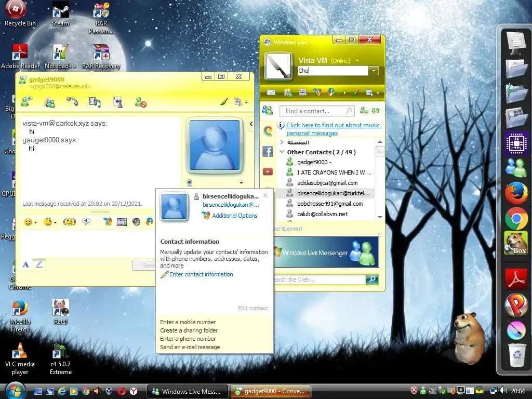This screenshot has width=532, height=399.
Task: Open e-mail inbox icon in Messenger toolbar
Action: 271,92
